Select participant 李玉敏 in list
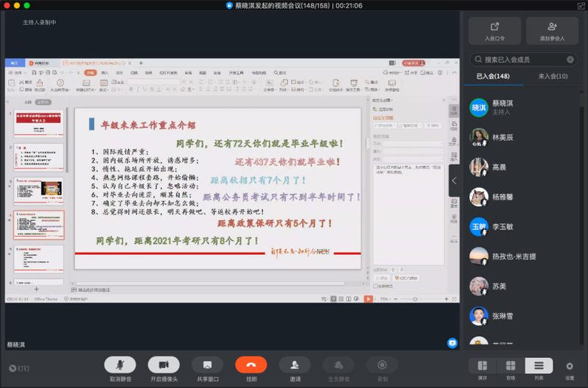The image size is (588, 388). [x=523, y=227]
